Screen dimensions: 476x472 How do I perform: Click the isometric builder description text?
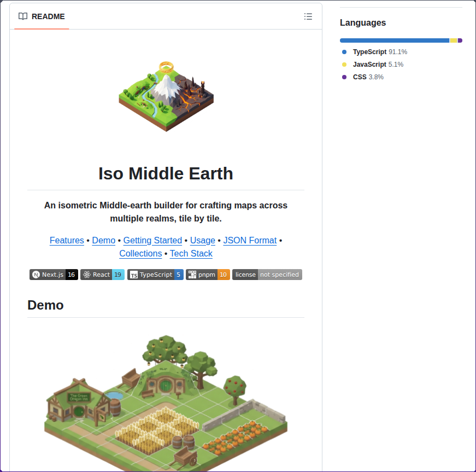[x=166, y=212]
